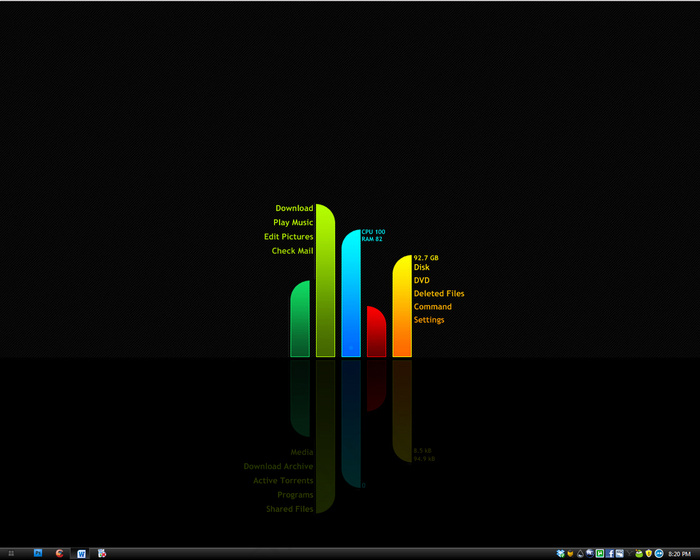
Task: Select Check Mail shortcut
Action: click(x=292, y=251)
